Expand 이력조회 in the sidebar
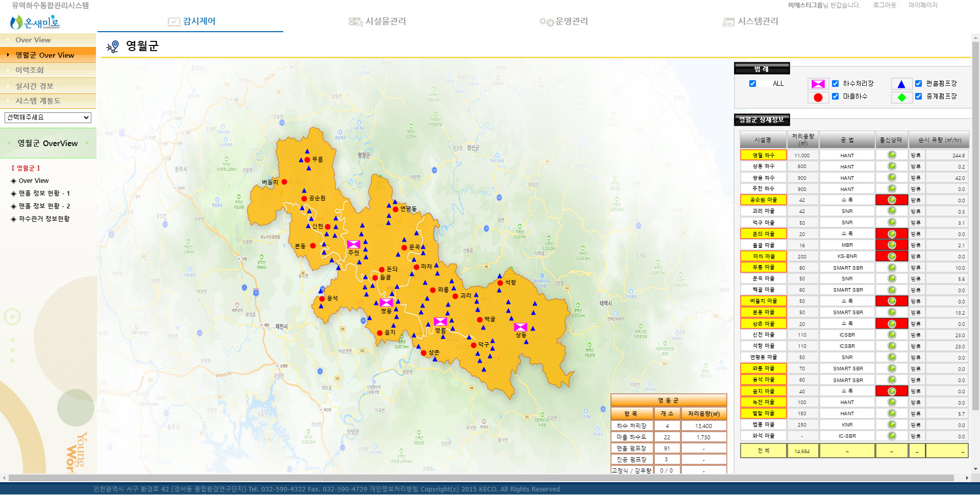 click(48, 70)
